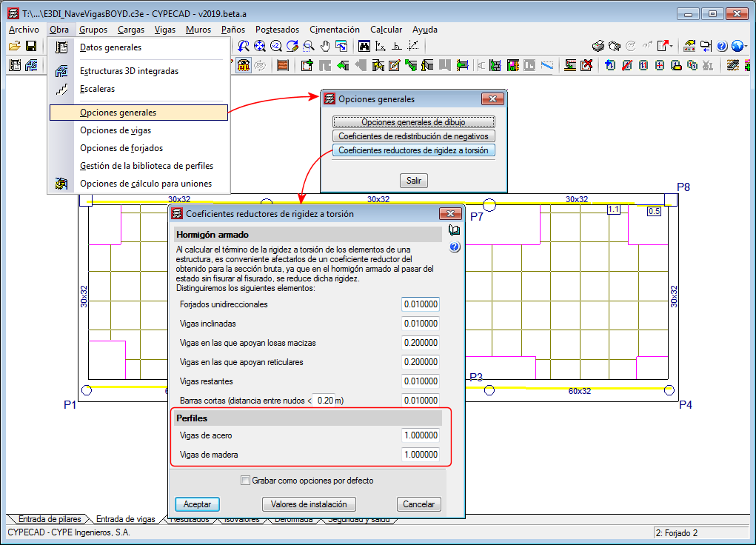Select 'Escaleras' from the Obra menu

pos(139,89)
